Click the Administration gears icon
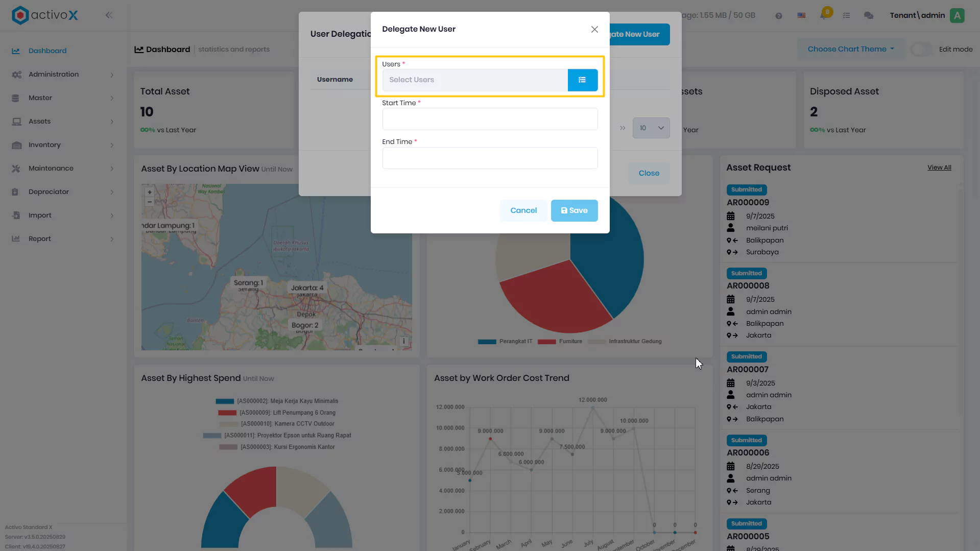This screenshot has height=551, width=980. click(x=16, y=75)
